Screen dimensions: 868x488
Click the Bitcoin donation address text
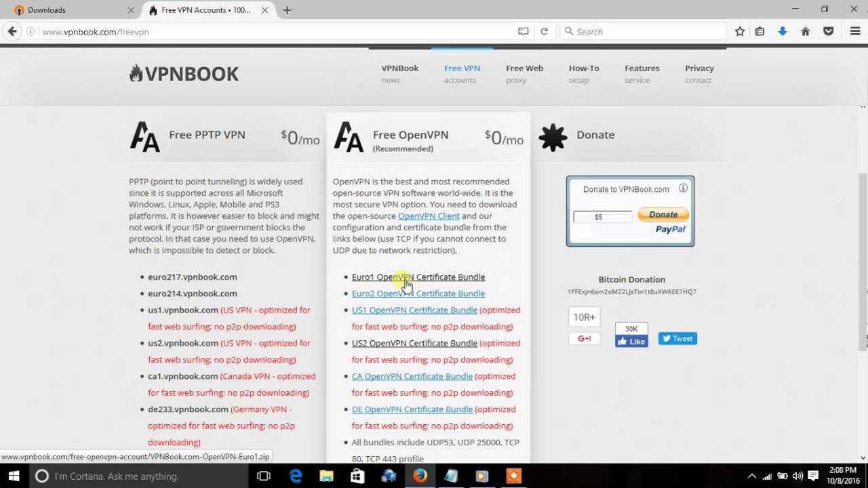632,292
